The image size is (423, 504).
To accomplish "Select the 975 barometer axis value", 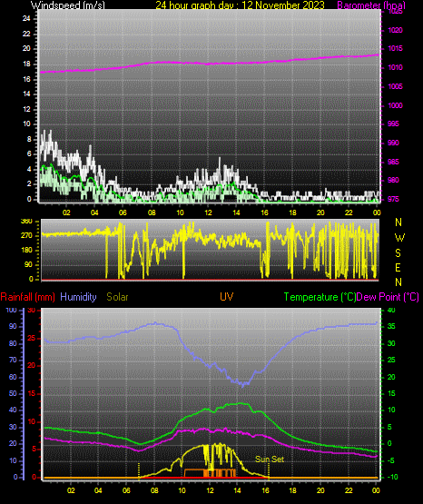I will coord(393,199).
